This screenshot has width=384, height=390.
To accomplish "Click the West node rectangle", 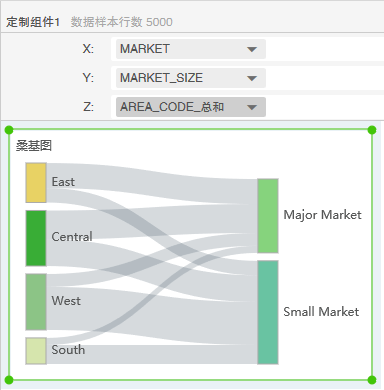I will pyautogui.click(x=36, y=302).
